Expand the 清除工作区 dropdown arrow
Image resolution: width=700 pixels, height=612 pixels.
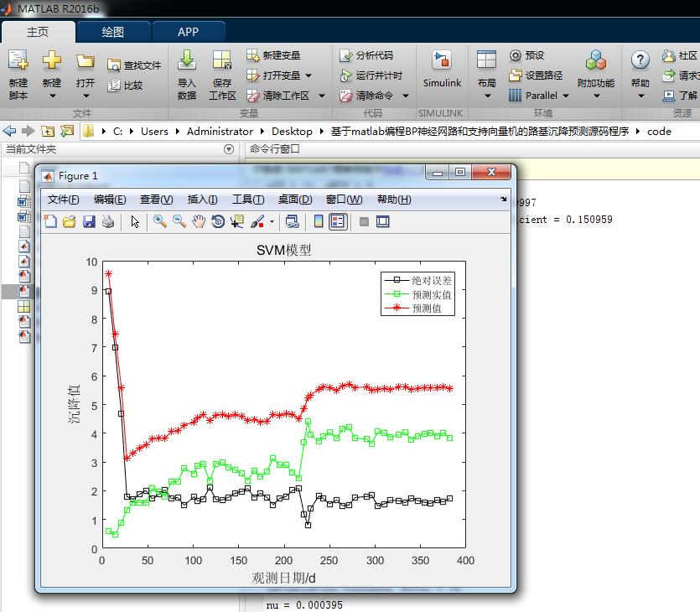coord(322,96)
